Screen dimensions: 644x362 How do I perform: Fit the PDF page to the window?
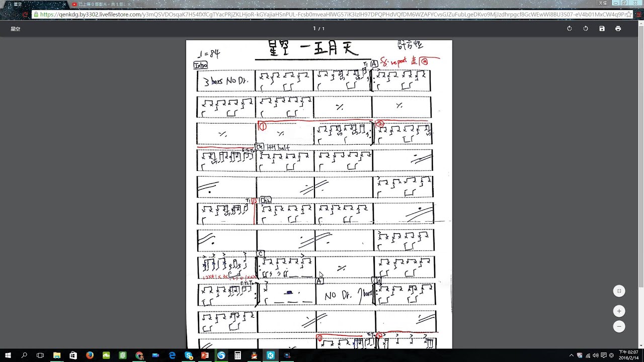click(619, 291)
